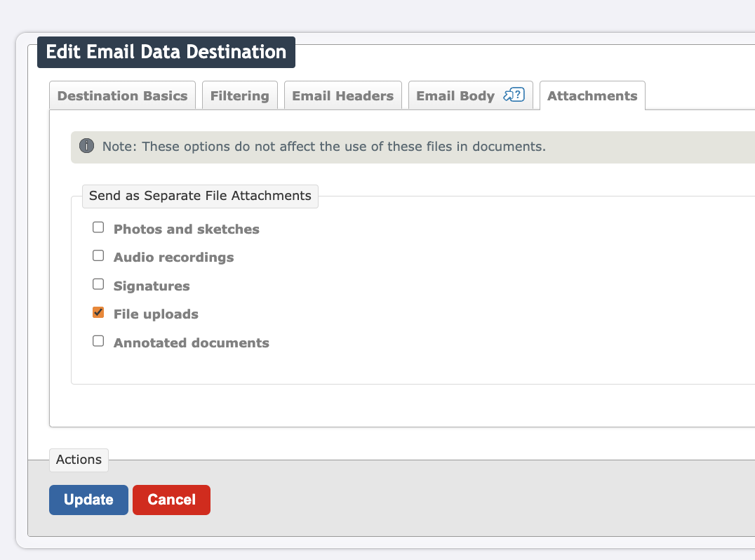Click the info icon beside the note
Screen dimensions: 755x560
coord(87,146)
